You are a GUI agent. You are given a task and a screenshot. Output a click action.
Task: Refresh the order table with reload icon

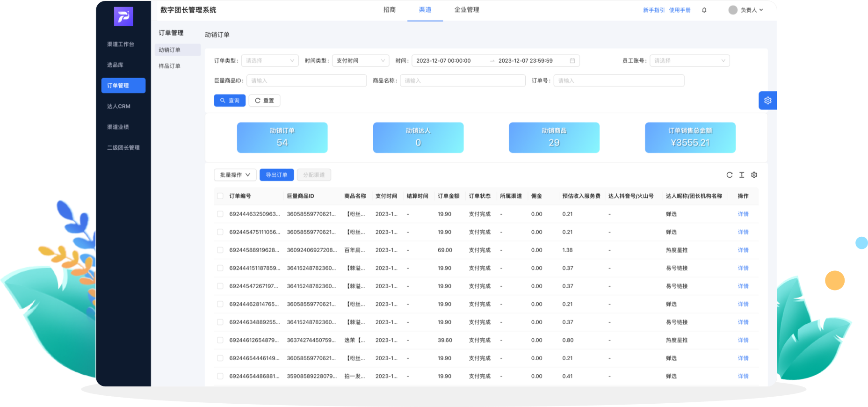coord(729,175)
